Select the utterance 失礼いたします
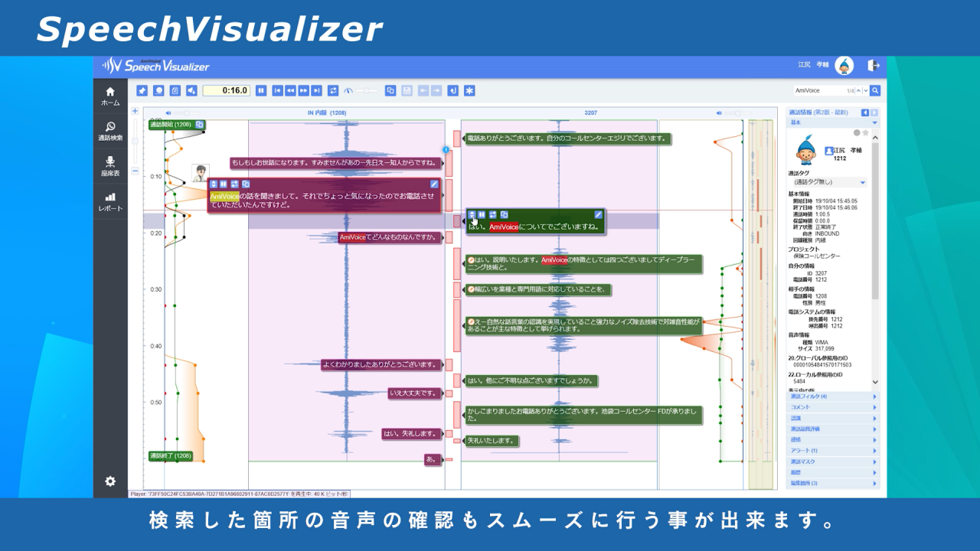The width and height of the screenshot is (980, 551). coord(492,441)
